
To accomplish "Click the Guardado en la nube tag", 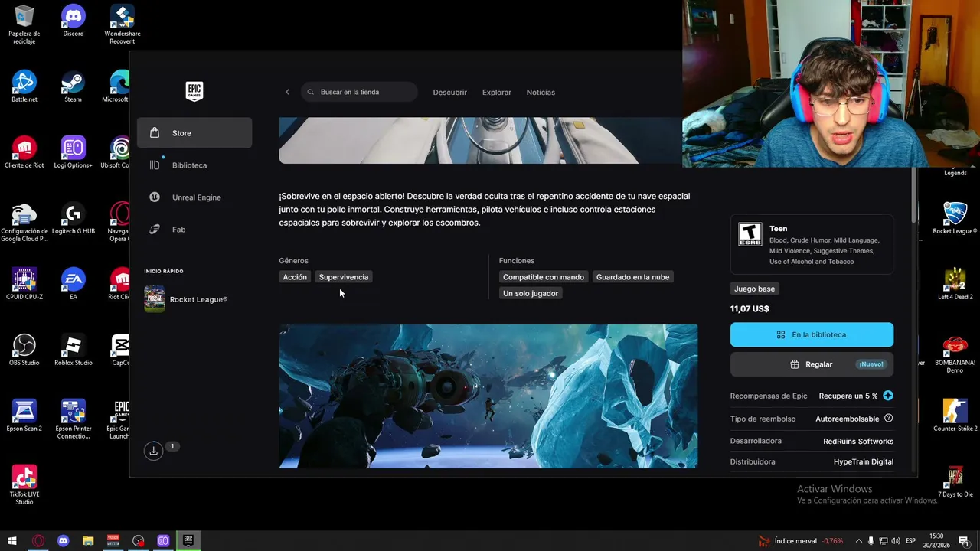I will click(x=632, y=277).
